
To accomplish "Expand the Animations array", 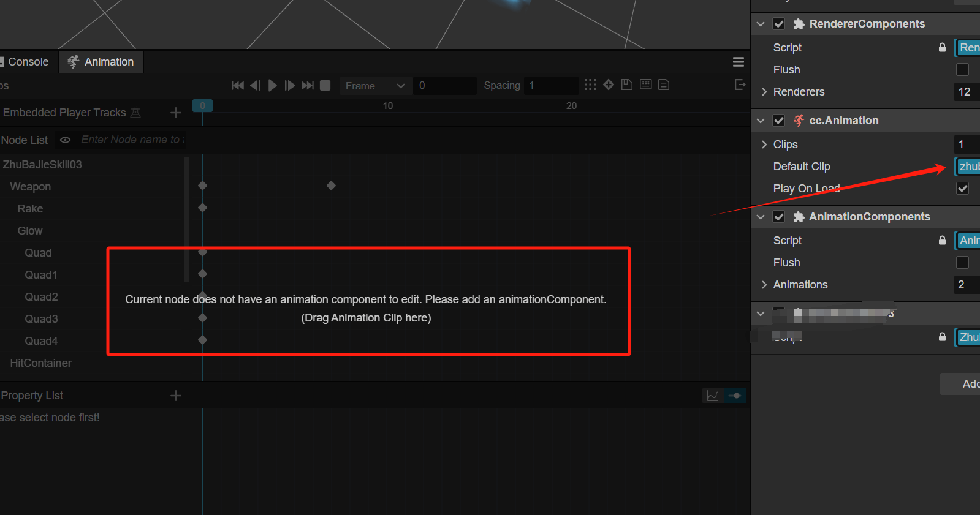I will pyautogui.click(x=764, y=285).
